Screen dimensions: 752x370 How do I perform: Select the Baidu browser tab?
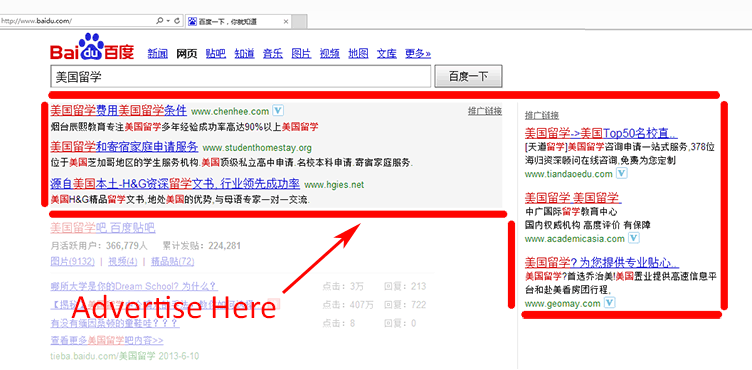click(238, 21)
